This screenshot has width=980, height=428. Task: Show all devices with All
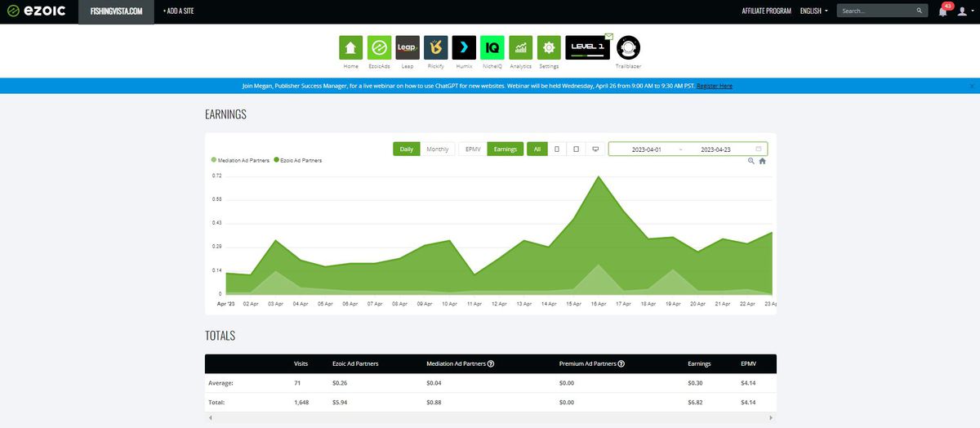tap(537, 149)
